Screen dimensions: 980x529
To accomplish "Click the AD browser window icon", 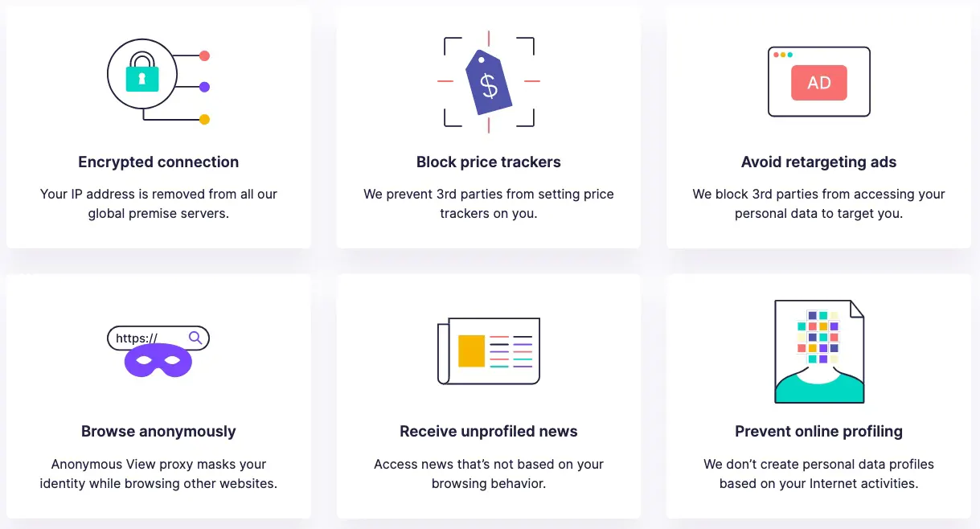I will [x=819, y=82].
